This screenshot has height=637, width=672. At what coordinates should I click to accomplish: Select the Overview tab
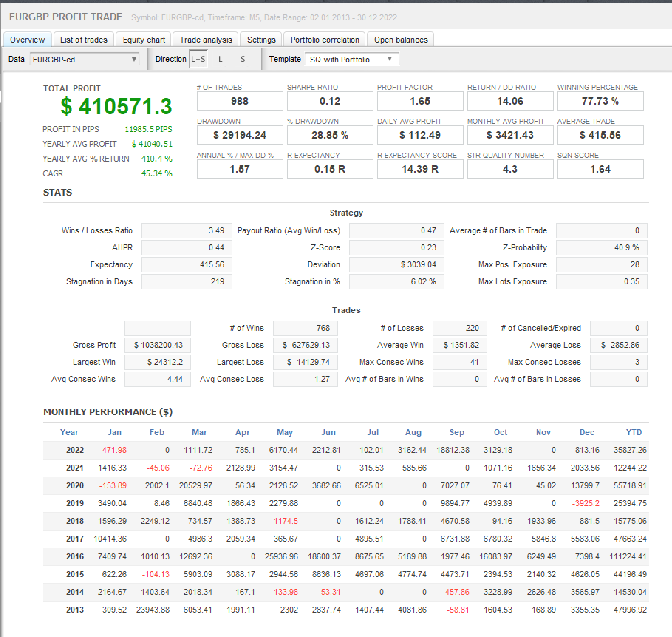point(27,40)
